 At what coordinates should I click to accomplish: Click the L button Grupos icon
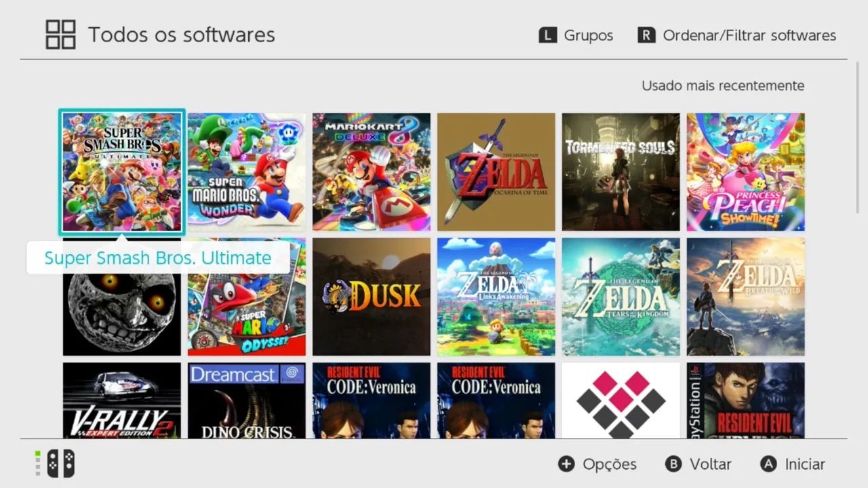pos(548,35)
